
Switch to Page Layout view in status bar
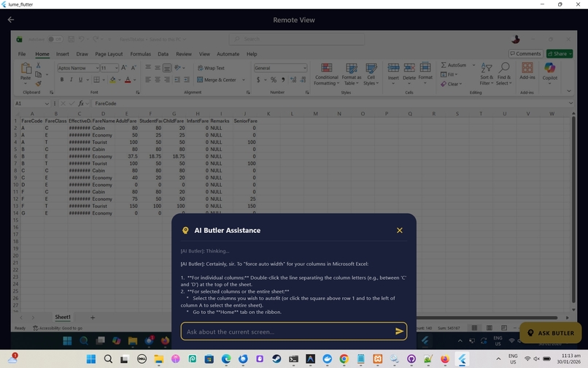(x=490, y=328)
